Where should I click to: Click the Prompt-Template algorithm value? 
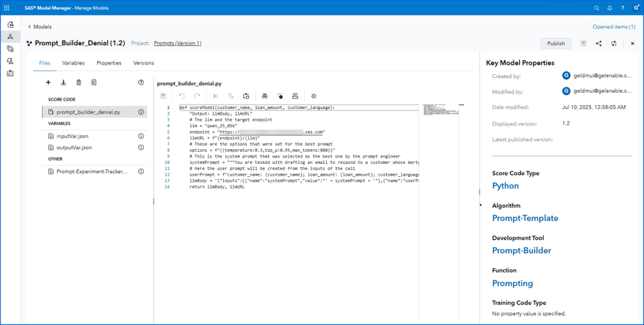point(525,218)
